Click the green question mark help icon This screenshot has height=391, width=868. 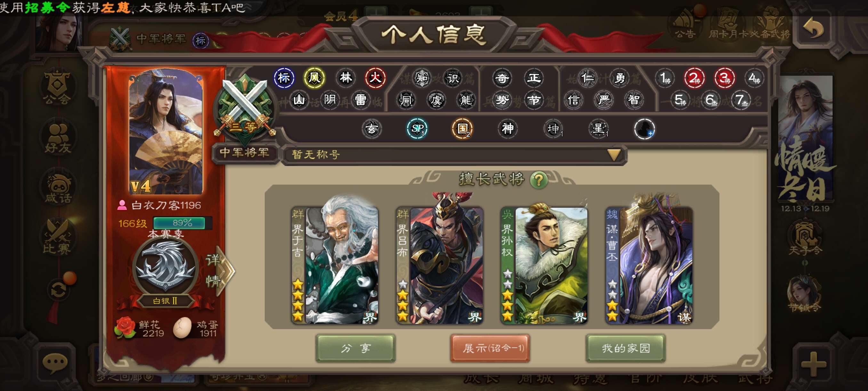tap(539, 180)
